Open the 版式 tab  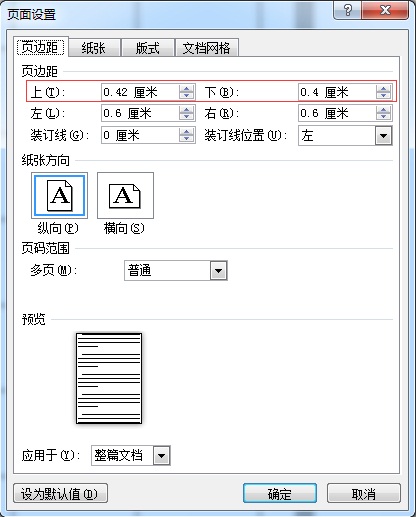pos(148,48)
